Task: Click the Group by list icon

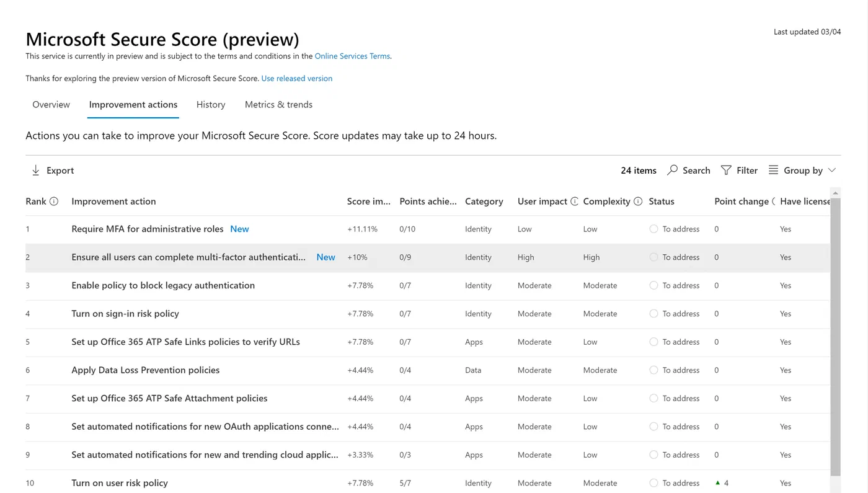Action: [773, 170]
